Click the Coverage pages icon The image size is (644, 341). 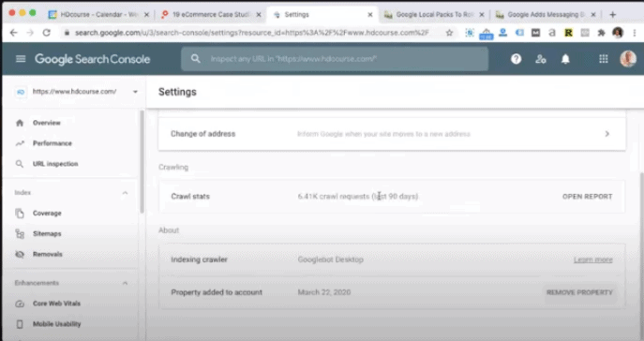coord(20,213)
